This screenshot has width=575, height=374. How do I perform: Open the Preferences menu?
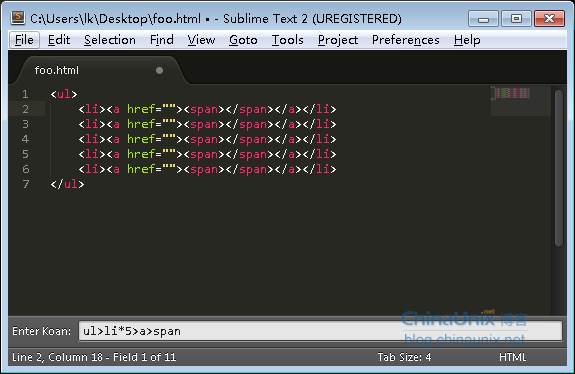(x=406, y=40)
